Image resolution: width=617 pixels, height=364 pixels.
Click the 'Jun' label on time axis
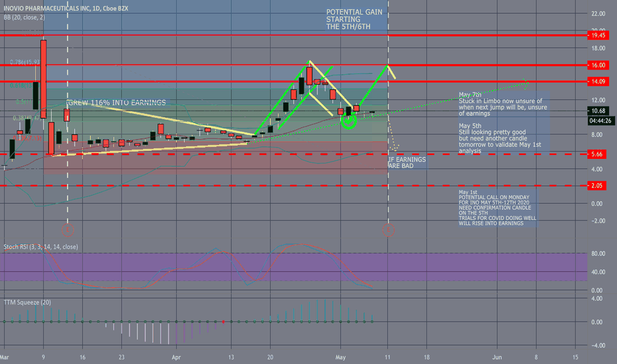[x=497, y=357]
